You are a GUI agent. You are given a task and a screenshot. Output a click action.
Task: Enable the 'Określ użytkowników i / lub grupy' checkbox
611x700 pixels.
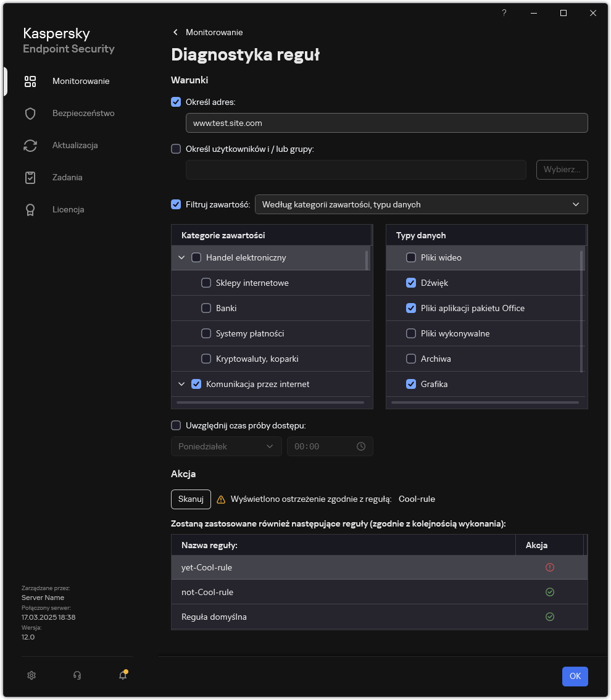click(x=176, y=149)
